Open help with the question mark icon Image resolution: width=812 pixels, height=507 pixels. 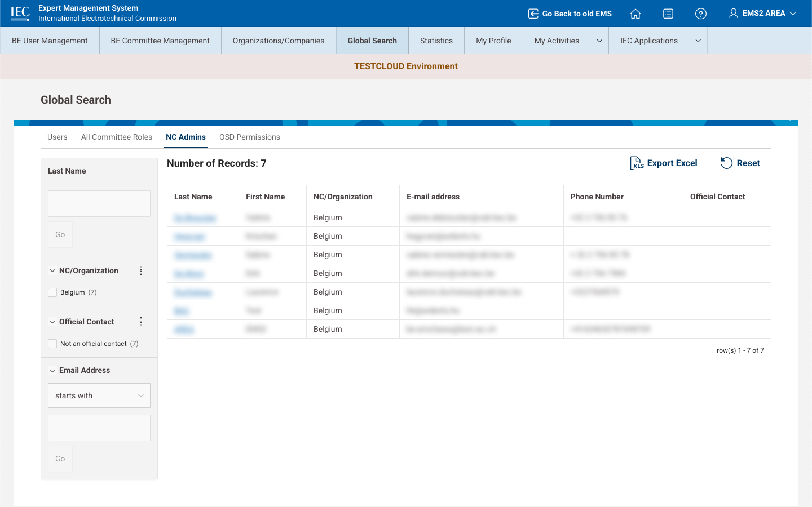(x=701, y=14)
